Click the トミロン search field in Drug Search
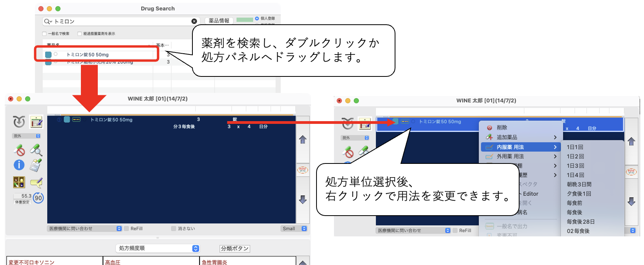The height and width of the screenshot is (265, 644). pyautogui.click(x=121, y=21)
